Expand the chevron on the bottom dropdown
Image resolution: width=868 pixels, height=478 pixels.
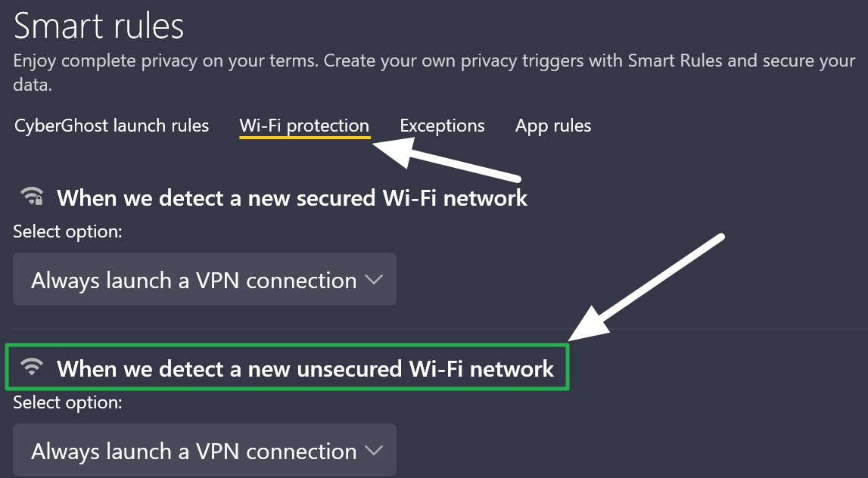(372, 450)
